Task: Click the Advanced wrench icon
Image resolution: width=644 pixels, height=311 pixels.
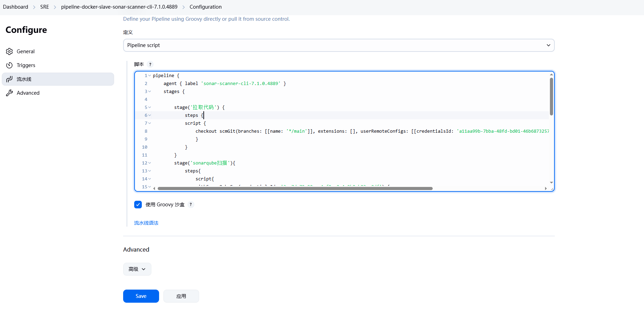Action: [9, 93]
